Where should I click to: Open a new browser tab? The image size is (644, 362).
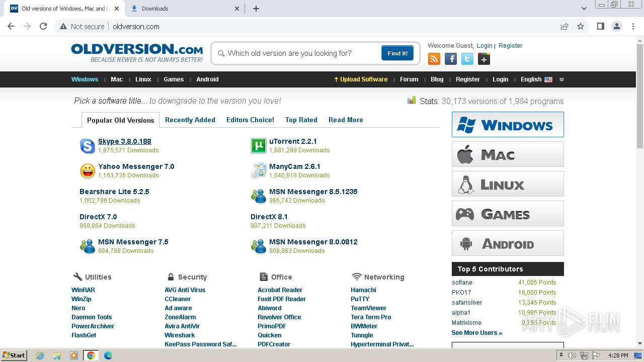256,9
